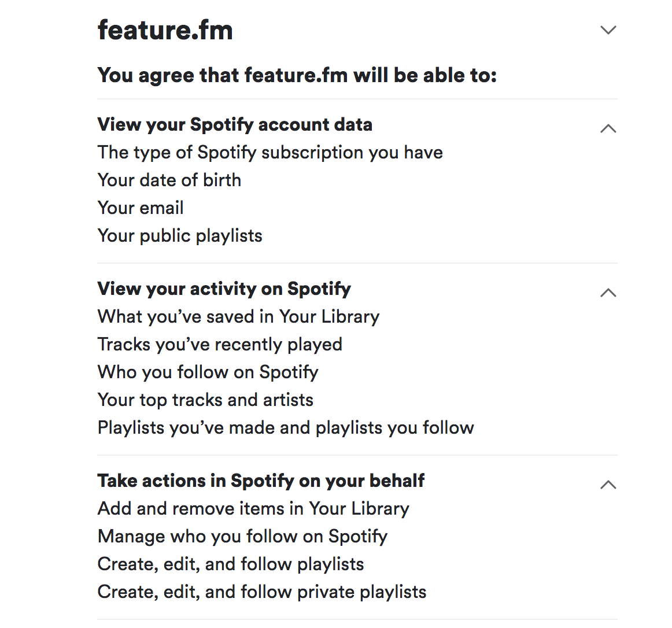Click "View your Spotify account data" heading
Screen dimensions: 672x628
235,124
